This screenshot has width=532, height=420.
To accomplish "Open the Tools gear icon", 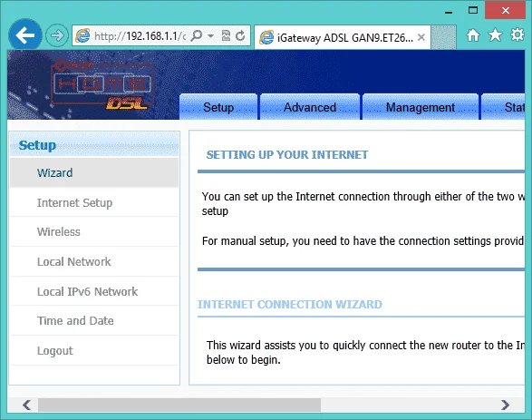I will click(x=517, y=34).
